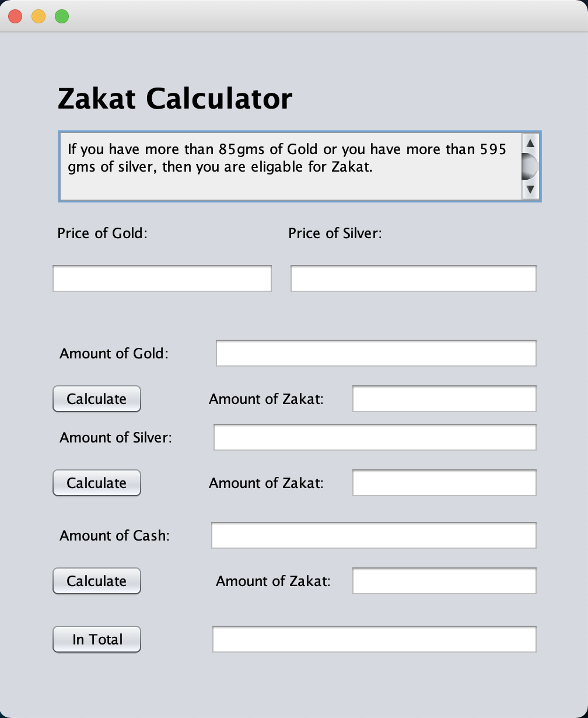The width and height of the screenshot is (588, 718).
Task: Click the Zakat field beside the cash Calculate button
Action: (x=444, y=581)
